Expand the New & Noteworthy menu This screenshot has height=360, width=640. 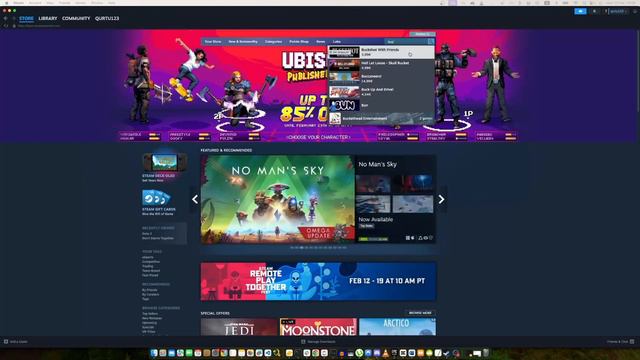point(243,42)
